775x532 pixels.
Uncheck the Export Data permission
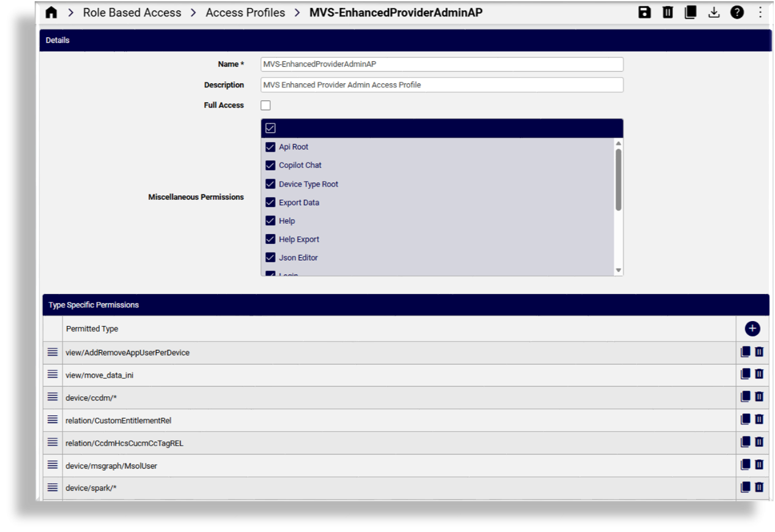click(270, 202)
